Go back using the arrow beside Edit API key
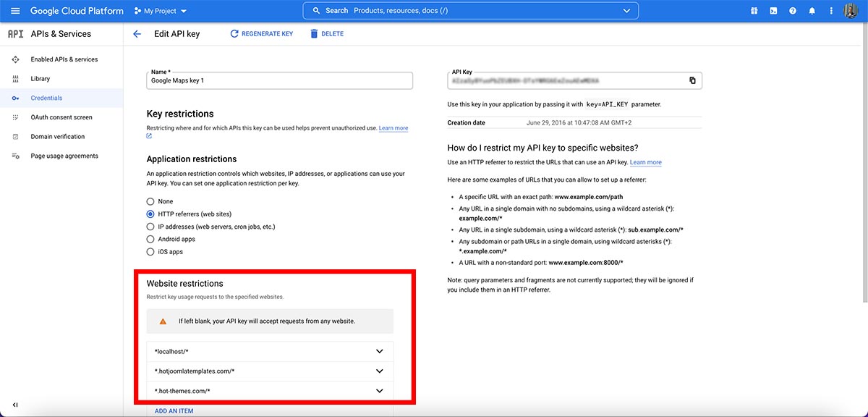 point(137,34)
